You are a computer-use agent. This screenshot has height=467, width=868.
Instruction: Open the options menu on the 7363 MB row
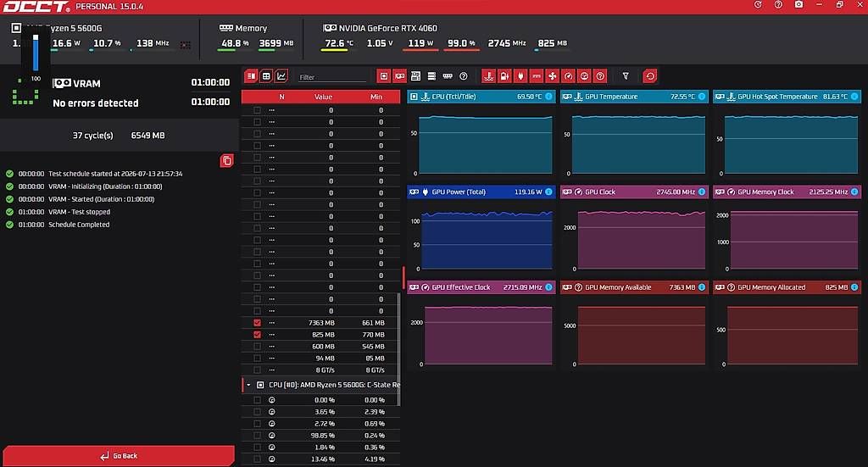click(272, 323)
